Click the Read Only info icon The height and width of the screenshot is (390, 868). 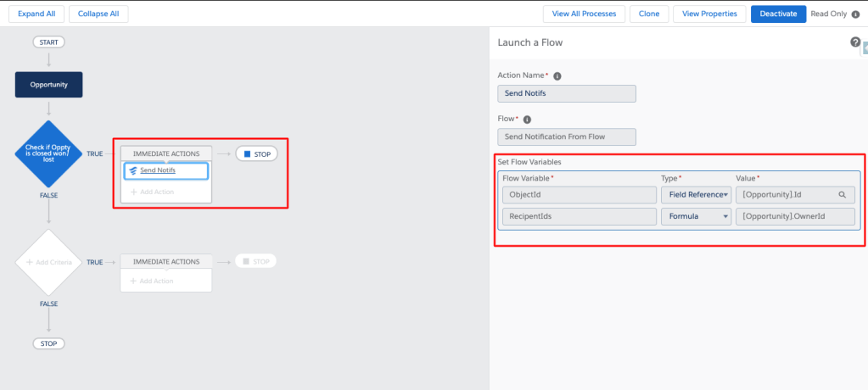tap(854, 14)
